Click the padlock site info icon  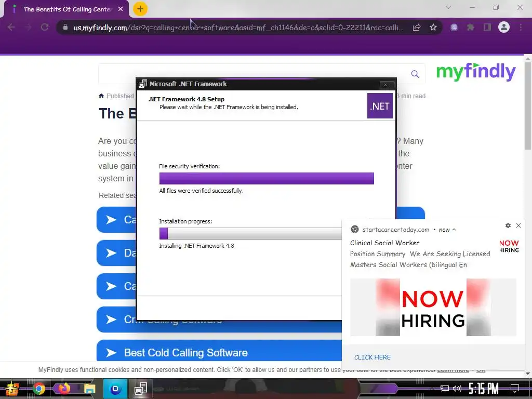pos(65,27)
